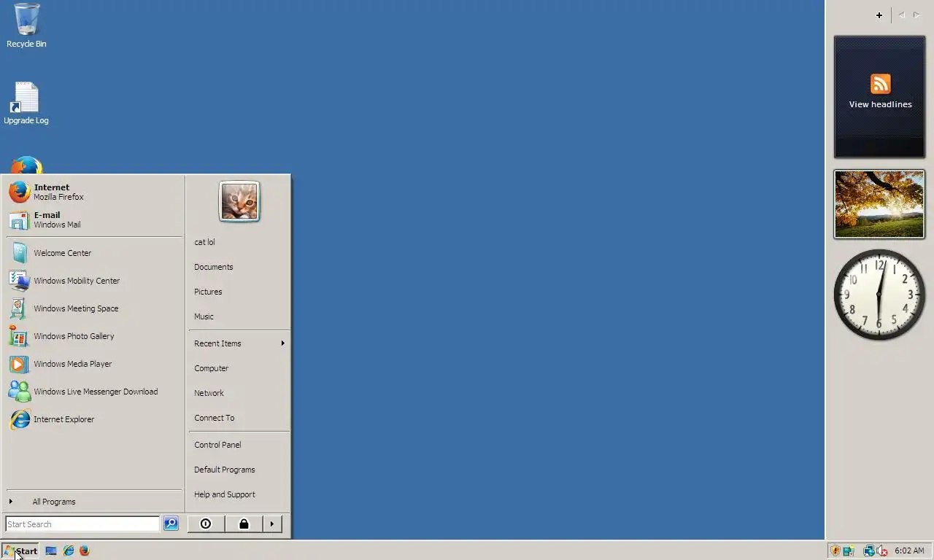Click the analog clock gadget
The width and height of the screenshot is (934, 560).
click(x=879, y=295)
